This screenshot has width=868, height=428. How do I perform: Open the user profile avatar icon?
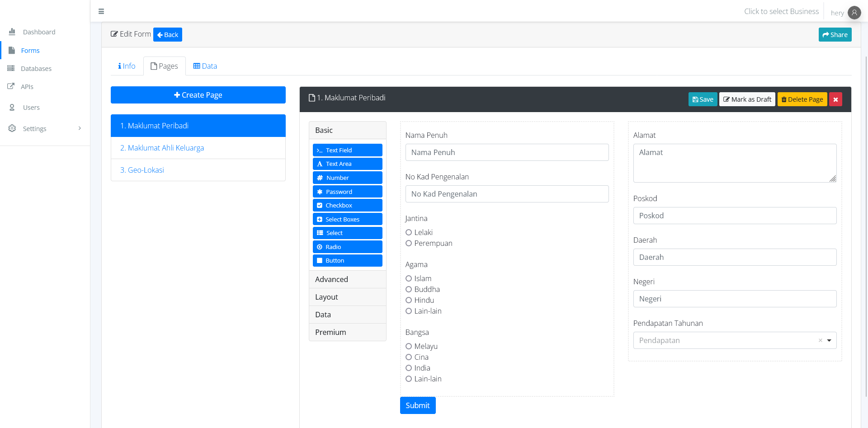coord(854,13)
